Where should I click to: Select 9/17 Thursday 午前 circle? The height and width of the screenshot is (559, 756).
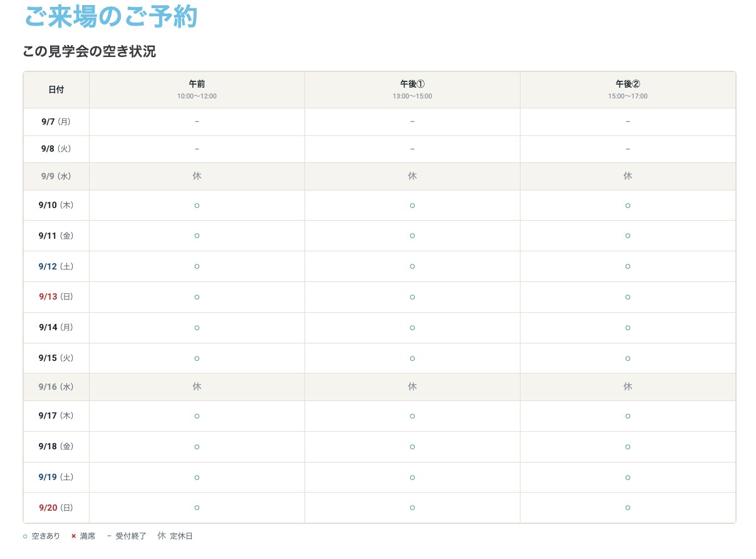(x=197, y=416)
